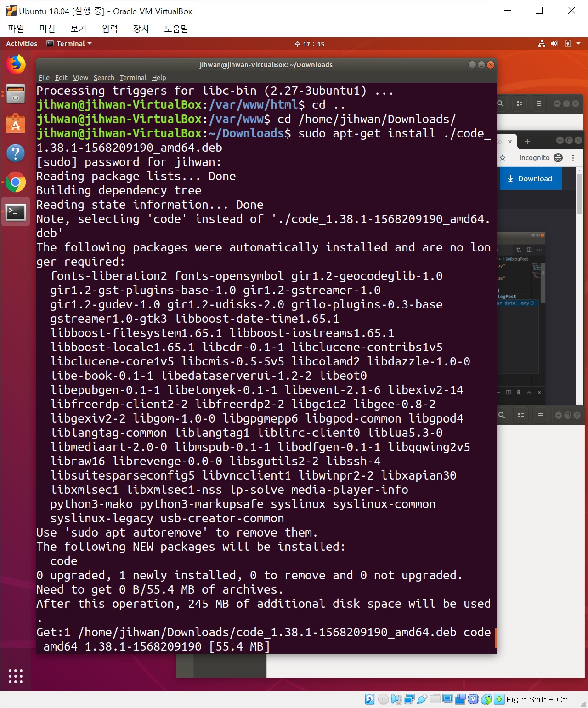
Task: Click the VirtualBox display status icon
Action: click(x=447, y=699)
